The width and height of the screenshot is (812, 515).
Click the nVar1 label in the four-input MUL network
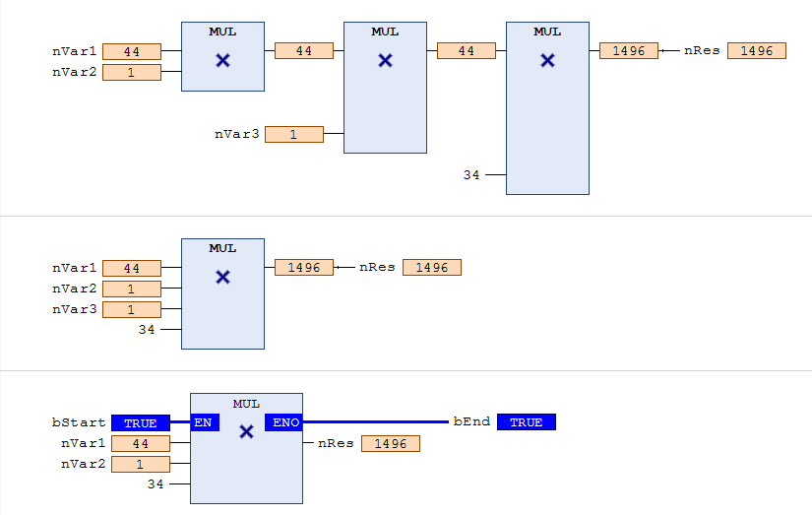(74, 268)
